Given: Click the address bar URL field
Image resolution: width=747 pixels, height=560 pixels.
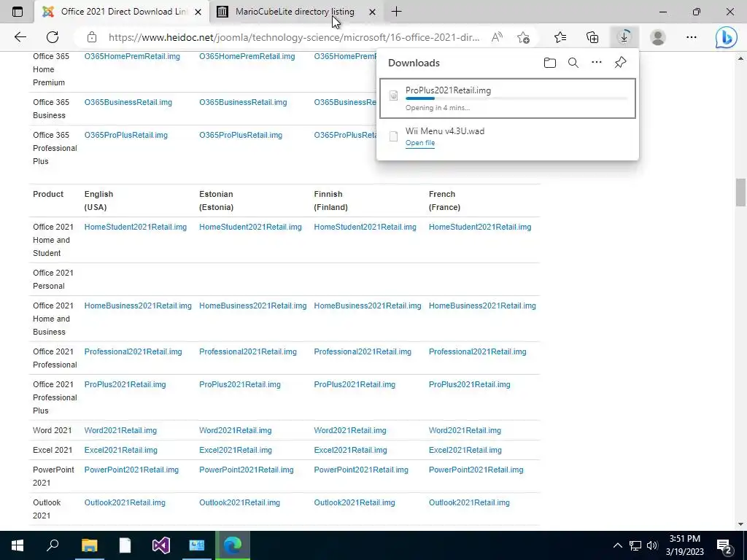Looking at the screenshot, I should [x=294, y=37].
